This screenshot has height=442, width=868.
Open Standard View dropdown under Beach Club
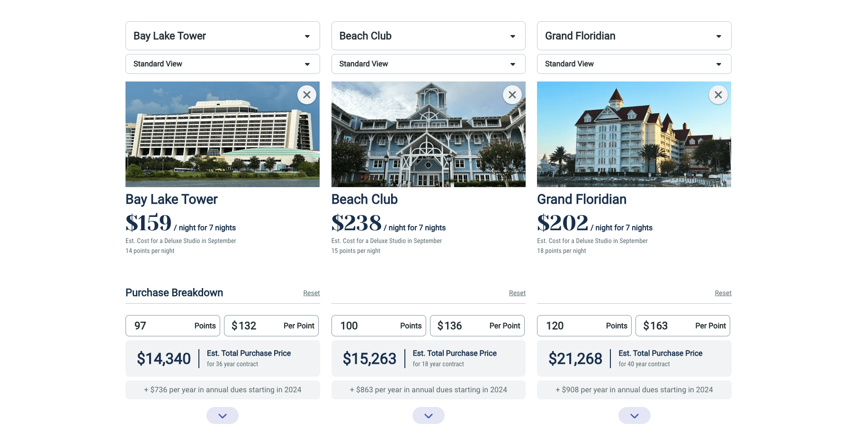(429, 64)
